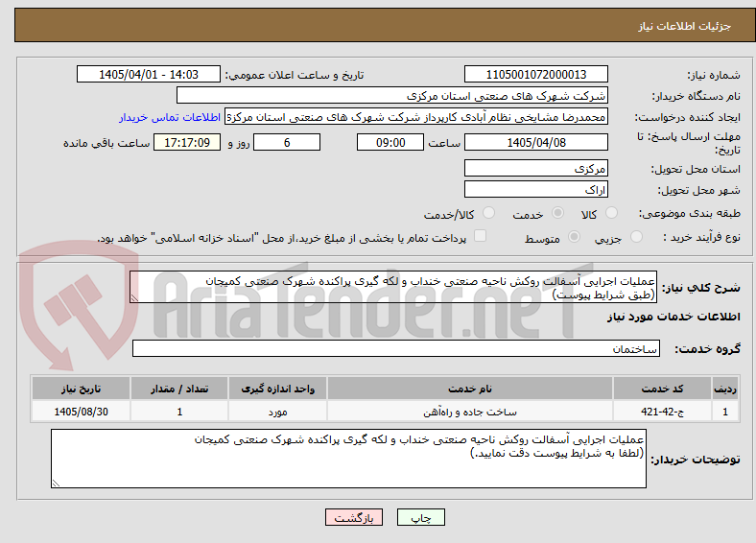This screenshot has height=543, width=756.
Task: Select the کالا/خدمت radio button
Action: click(489, 213)
